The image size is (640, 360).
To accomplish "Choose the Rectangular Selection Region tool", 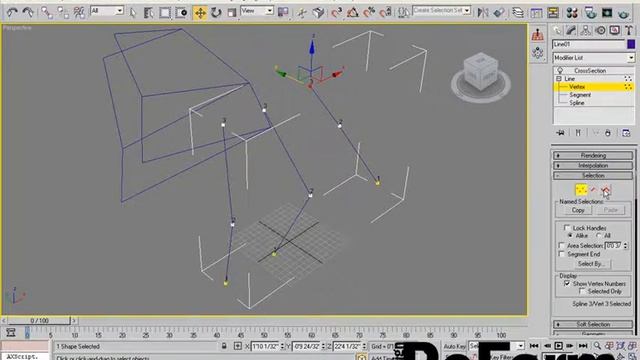I will pos(165,13).
